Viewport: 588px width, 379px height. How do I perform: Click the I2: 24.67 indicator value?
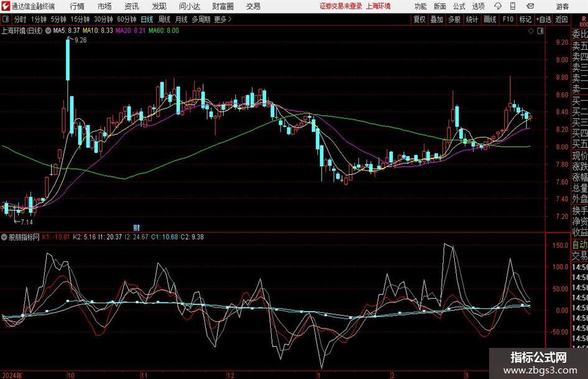coord(136,237)
